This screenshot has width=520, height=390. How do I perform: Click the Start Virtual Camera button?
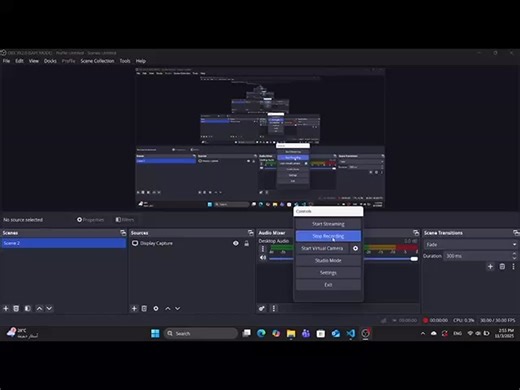[x=322, y=248]
